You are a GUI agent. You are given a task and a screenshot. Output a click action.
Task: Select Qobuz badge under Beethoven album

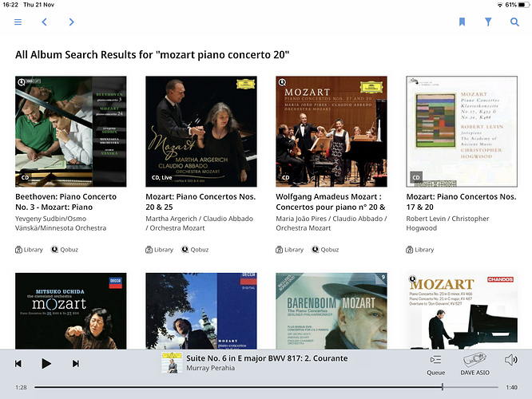(65, 250)
